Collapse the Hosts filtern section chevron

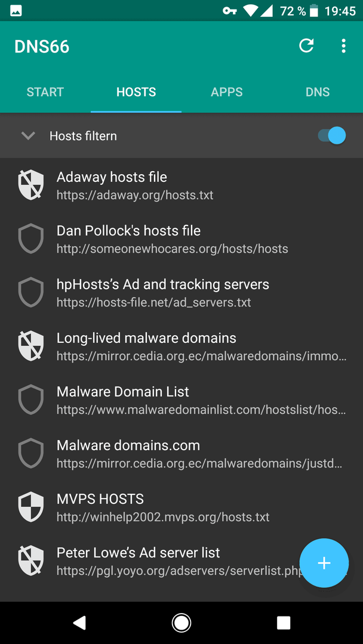point(28,135)
